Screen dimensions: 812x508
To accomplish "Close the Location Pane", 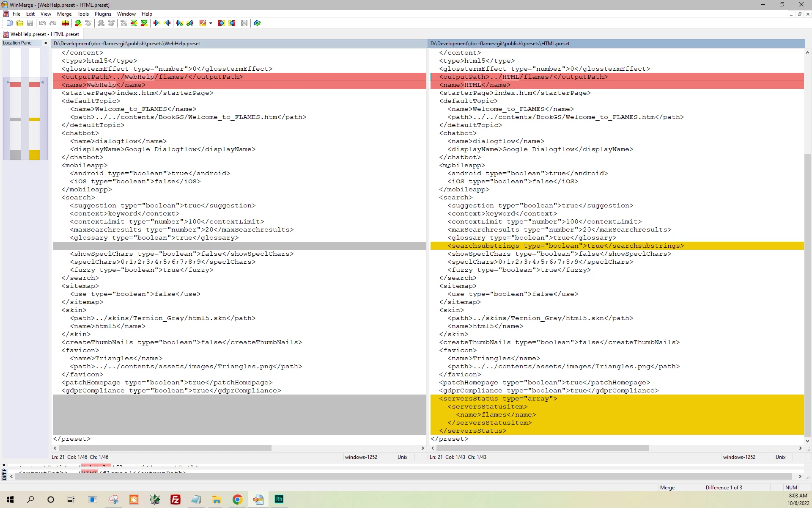I will tap(46, 43).
